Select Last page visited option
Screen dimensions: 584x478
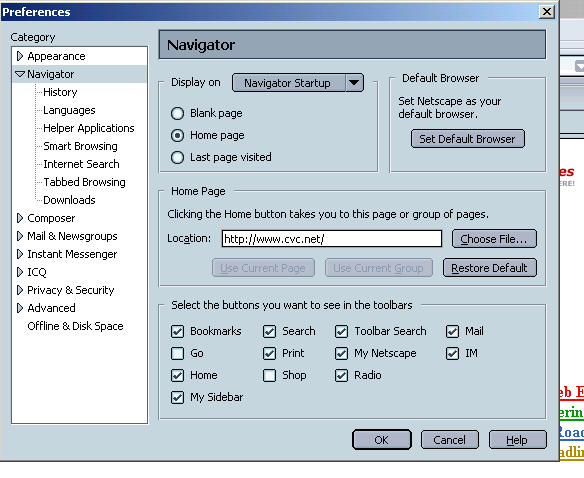177,157
